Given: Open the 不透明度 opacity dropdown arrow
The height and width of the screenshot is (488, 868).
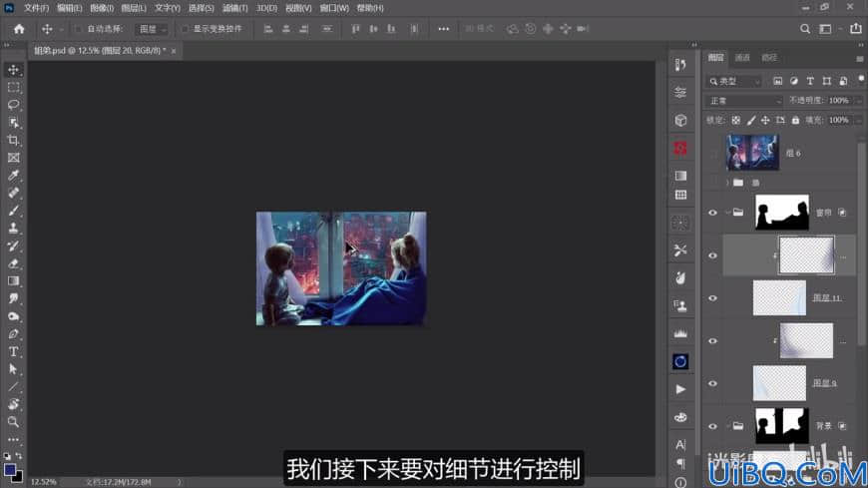Looking at the screenshot, I should tap(859, 101).
